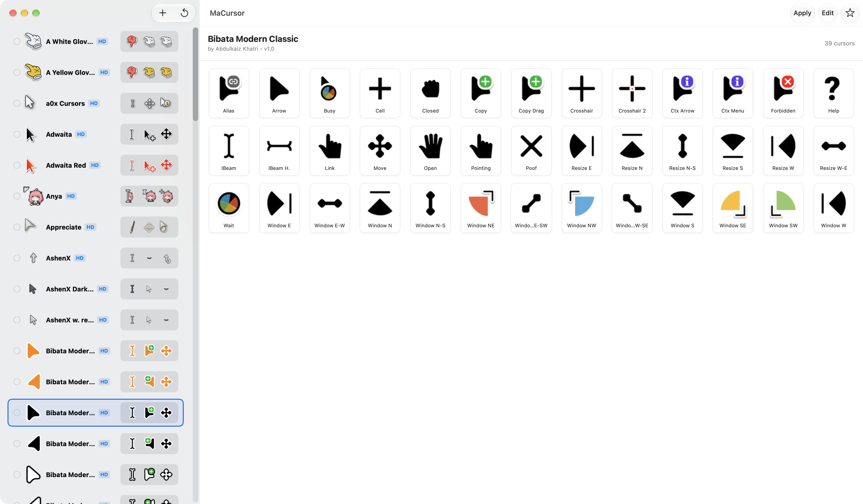Viewport: 863px width, 504px height.
Task: Select the Closed hand cursor tile
Action: (x=431, y=93)
